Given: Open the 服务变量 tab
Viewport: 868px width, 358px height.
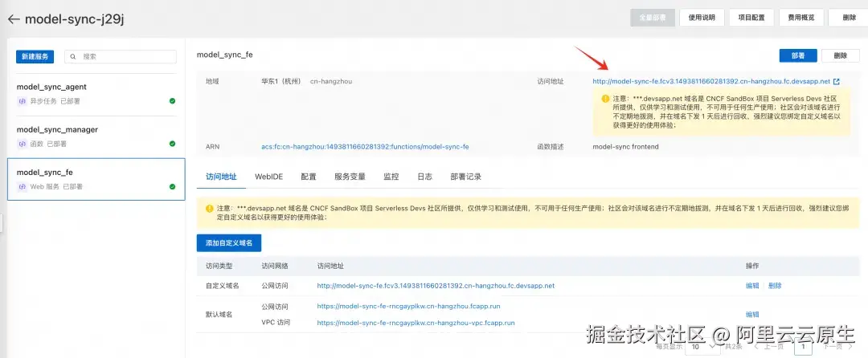Looking at the screenshot, I should [x=350, y=177].
